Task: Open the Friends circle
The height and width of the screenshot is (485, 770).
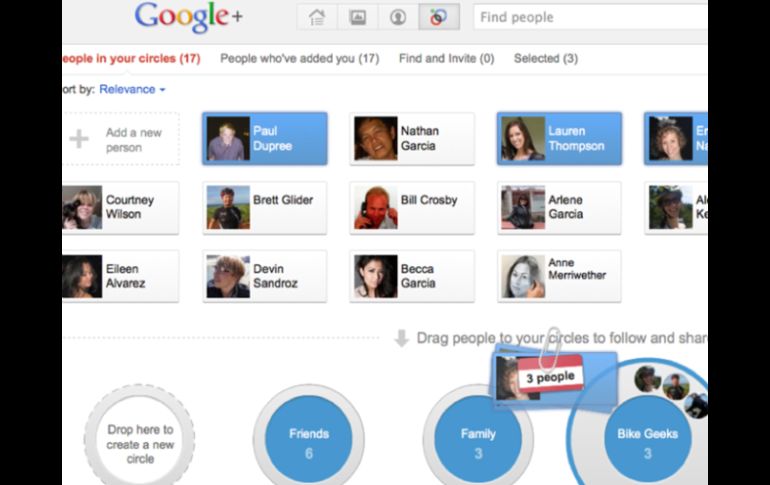Action: click(308, 441)
